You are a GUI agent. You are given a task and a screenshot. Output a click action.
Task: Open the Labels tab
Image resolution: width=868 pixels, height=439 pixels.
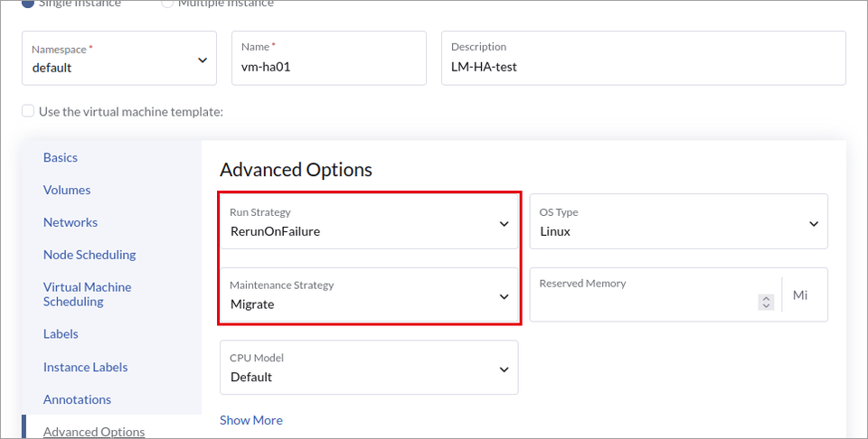tap(61, 334)
